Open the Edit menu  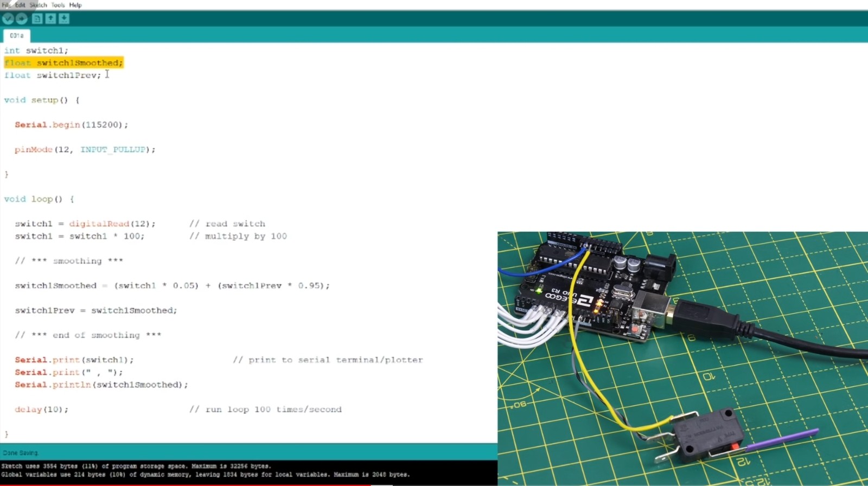coord(20,5)
